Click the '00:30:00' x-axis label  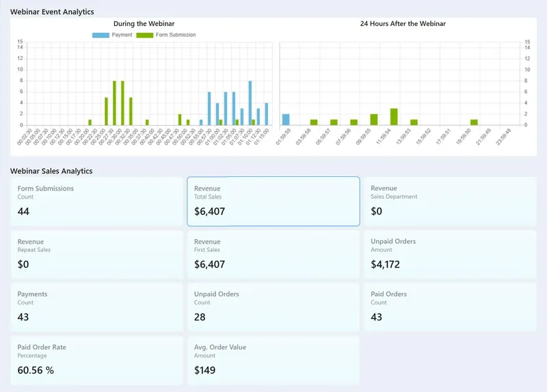tap(114, 137)
